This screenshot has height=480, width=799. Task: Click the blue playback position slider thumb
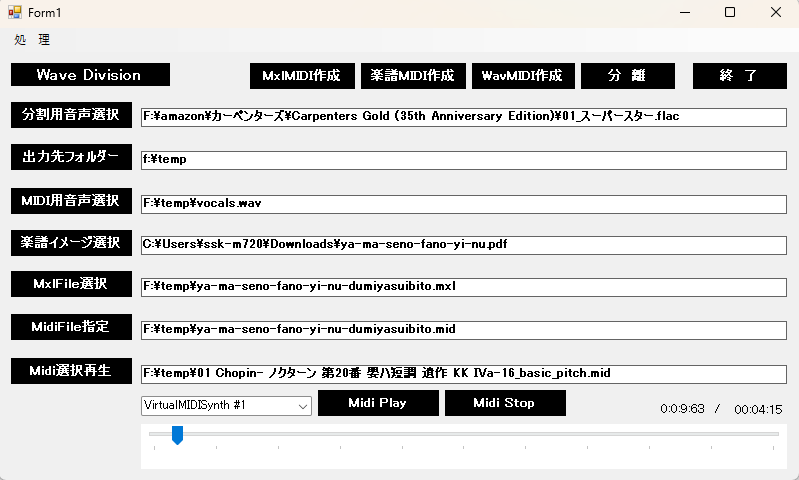coord(177,434)
